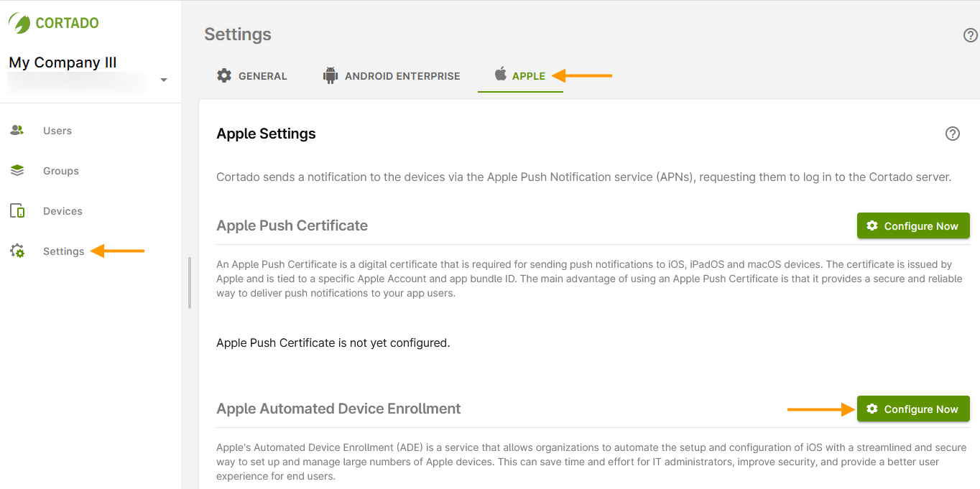The image size is (980, 489).
Task: Click the Android robot icon on the tab
Action: [x=330, y=75]
